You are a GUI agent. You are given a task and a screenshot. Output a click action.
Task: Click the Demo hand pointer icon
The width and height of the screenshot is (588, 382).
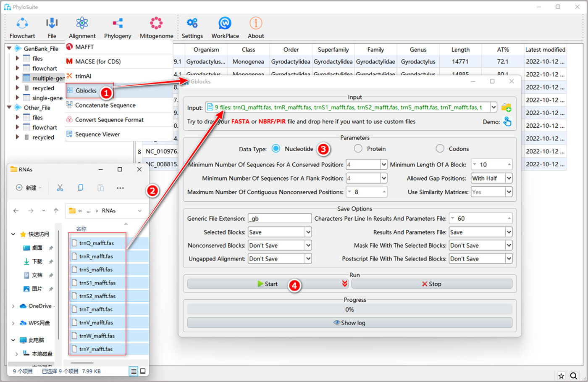tap(507, 121)
